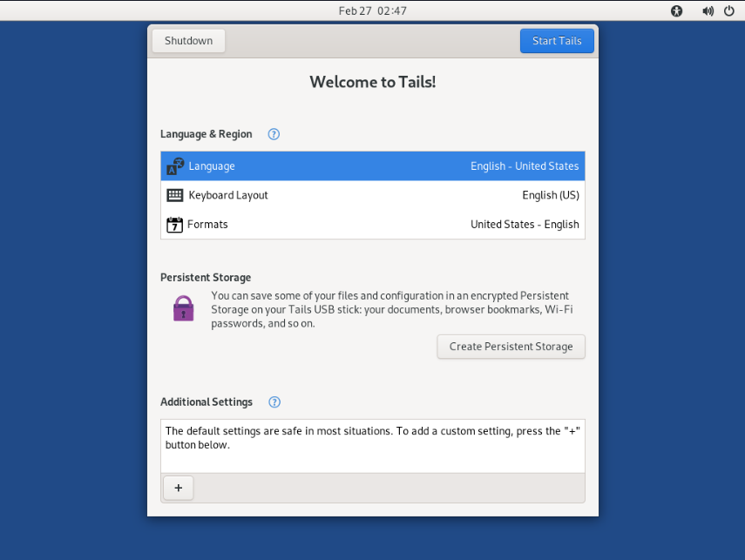Click the Formats calendar icon
The height and width of the screenshot is (560, 745).
click(x=174, y=225)
